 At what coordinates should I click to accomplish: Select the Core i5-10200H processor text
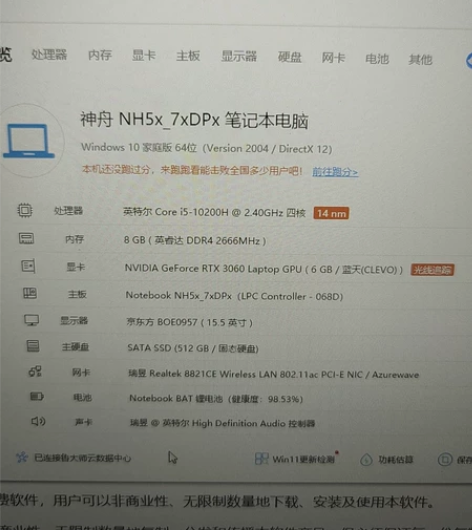tap(214, 212)
